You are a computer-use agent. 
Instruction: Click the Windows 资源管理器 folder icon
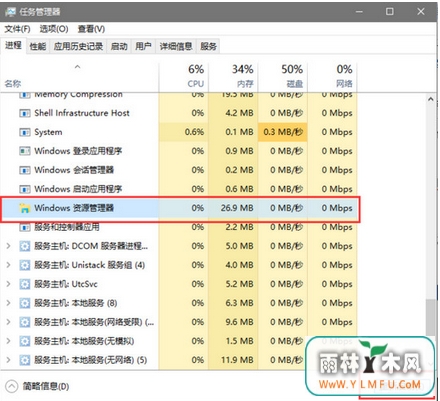coord(25,208)
